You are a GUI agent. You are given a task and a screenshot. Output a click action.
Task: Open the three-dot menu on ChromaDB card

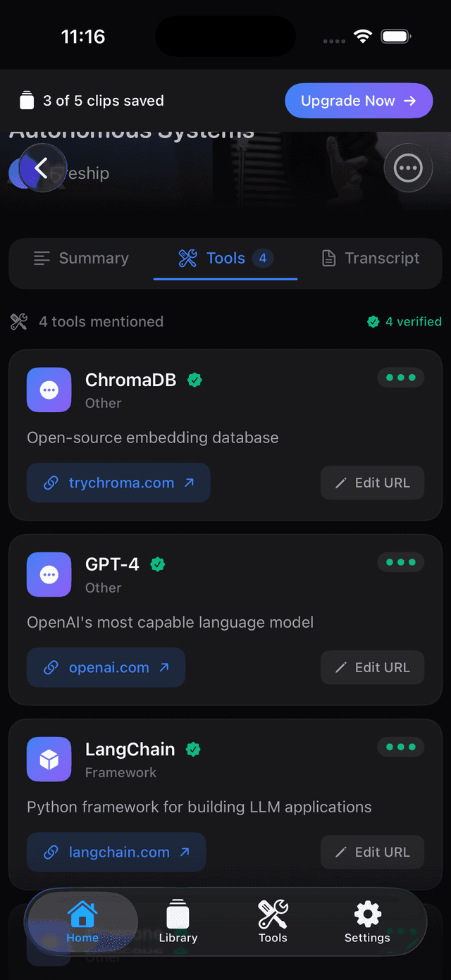pyautogui.click(x=400, y=378)
